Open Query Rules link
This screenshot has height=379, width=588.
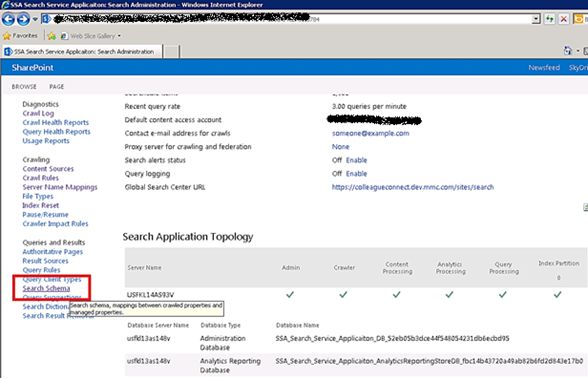(x=41, y=270)
